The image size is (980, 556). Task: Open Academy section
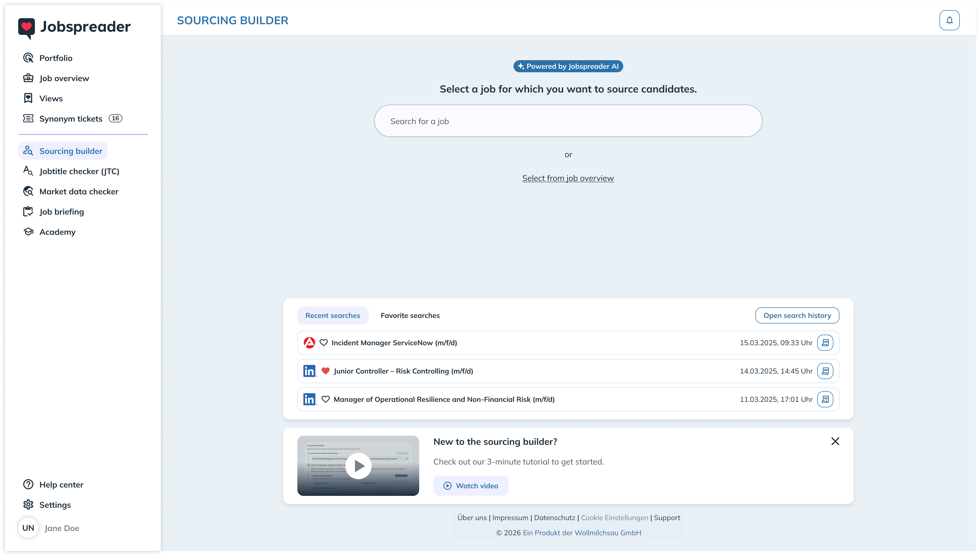click(x=58, y=232)
